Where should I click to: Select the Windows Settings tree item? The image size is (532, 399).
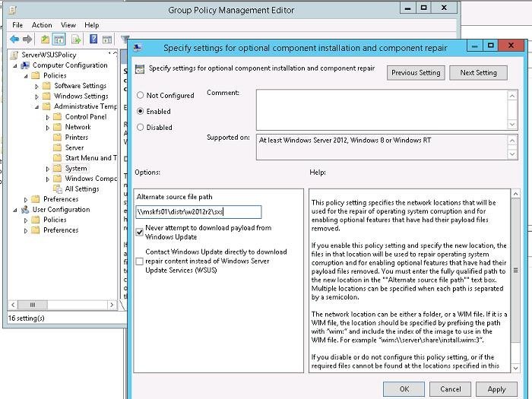(81, 97)
